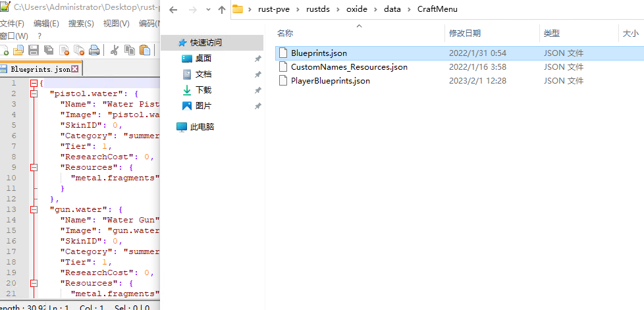Click the Print icon in Notepad++ toolbar
Image resolution: width=644 pixels, height=310 pixels.
(94, 50)
